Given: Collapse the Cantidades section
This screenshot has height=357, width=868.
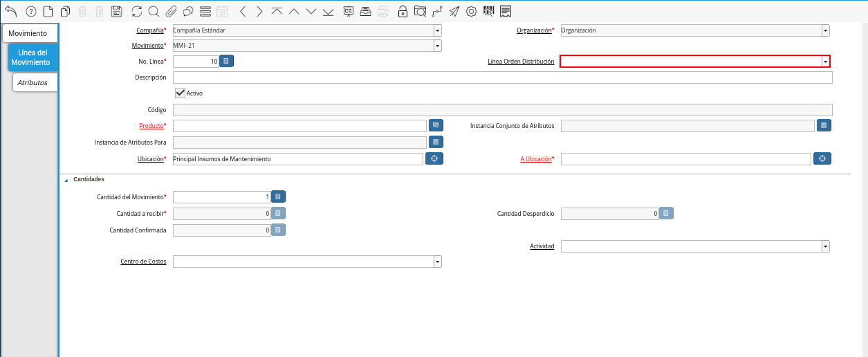Looking at the screenshot, I should tap(66, 180).
